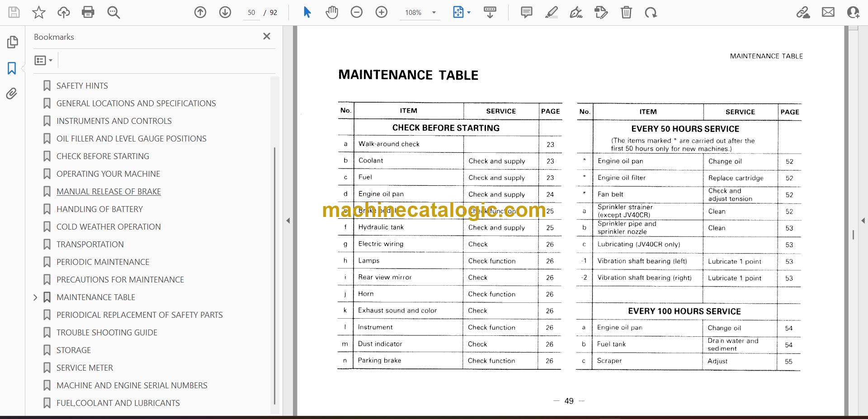Activate the selection arrow tool

tap(307, 12)
